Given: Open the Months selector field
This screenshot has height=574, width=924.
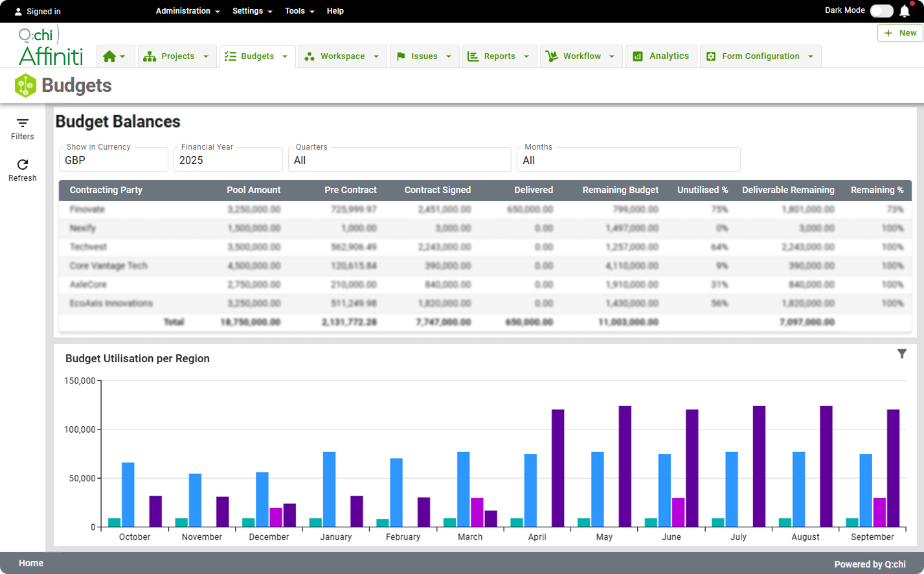Looking at the screenshot, I should point(628,159).
